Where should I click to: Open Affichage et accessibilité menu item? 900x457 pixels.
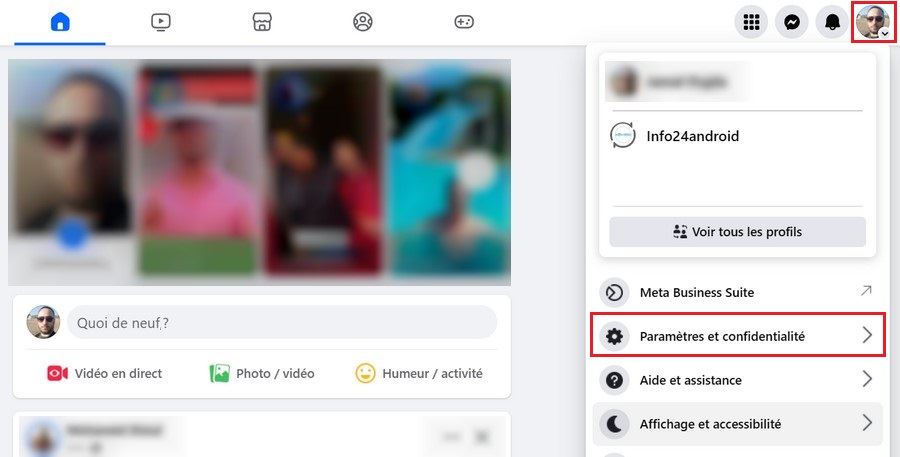(738, 424)
